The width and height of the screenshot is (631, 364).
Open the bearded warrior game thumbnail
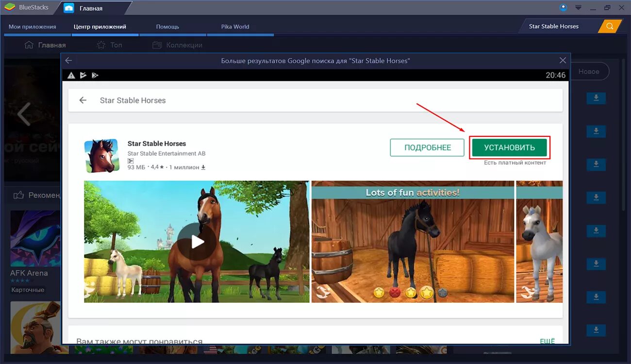point(35,328)
